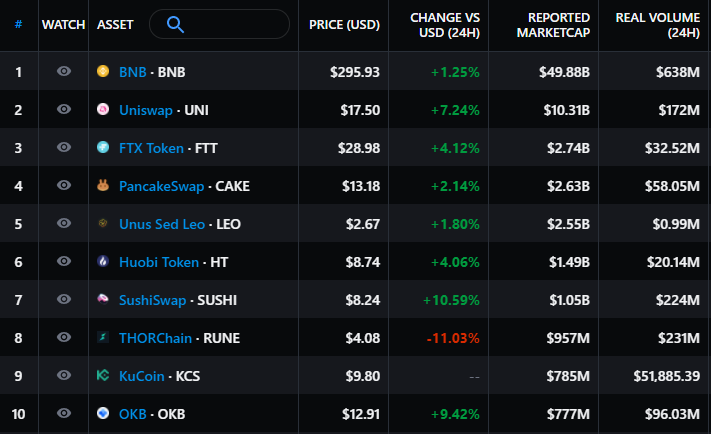The image size is (711, 434).
Task: Open the Unus Sed Leo asset link
Action: (162, 224)
